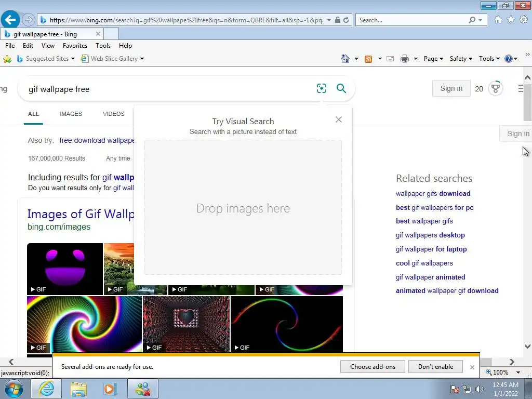Open Favorites star icon at top right
Screen dimensions: 532x399
(511, 20)
